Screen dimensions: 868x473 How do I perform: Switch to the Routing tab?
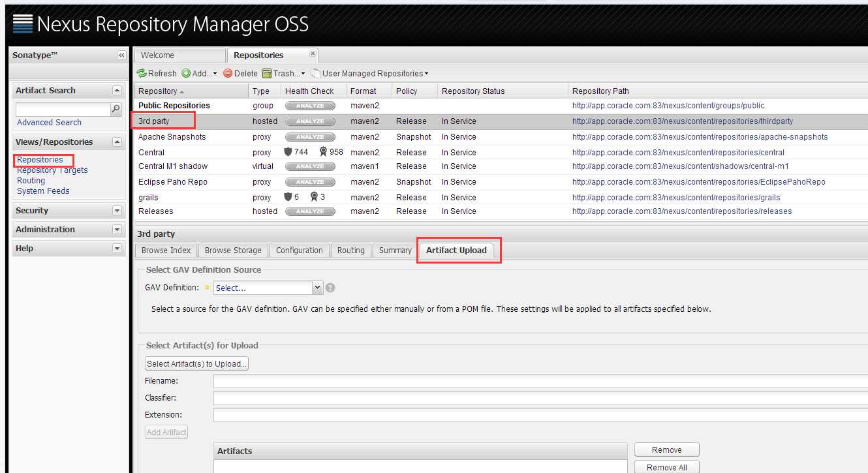coord(351,251)
